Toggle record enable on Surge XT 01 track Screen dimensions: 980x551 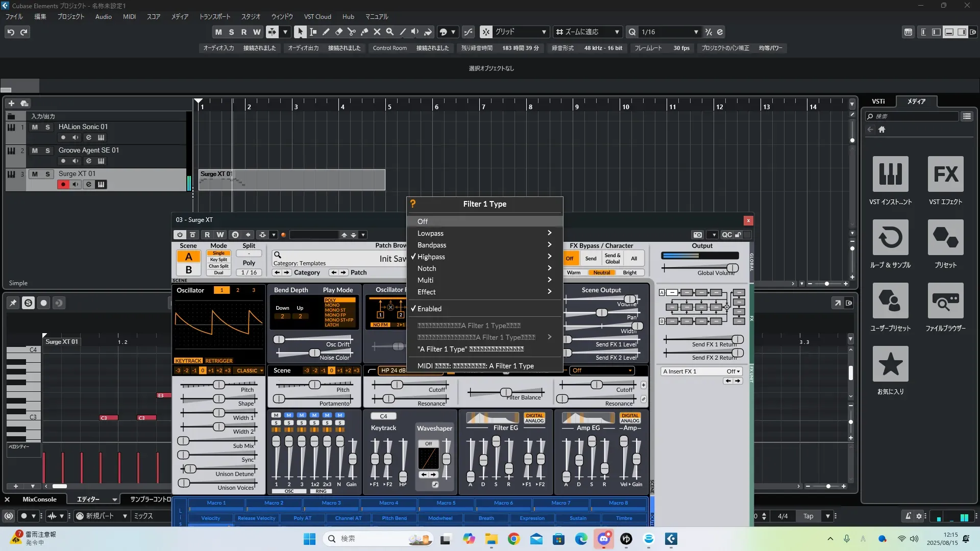click(x=63, y=184)
